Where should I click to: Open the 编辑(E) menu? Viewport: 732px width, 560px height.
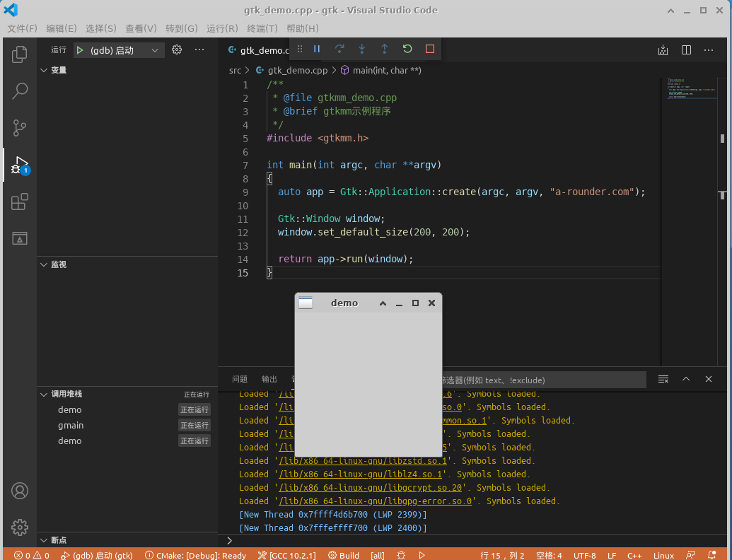coord(61,28)
